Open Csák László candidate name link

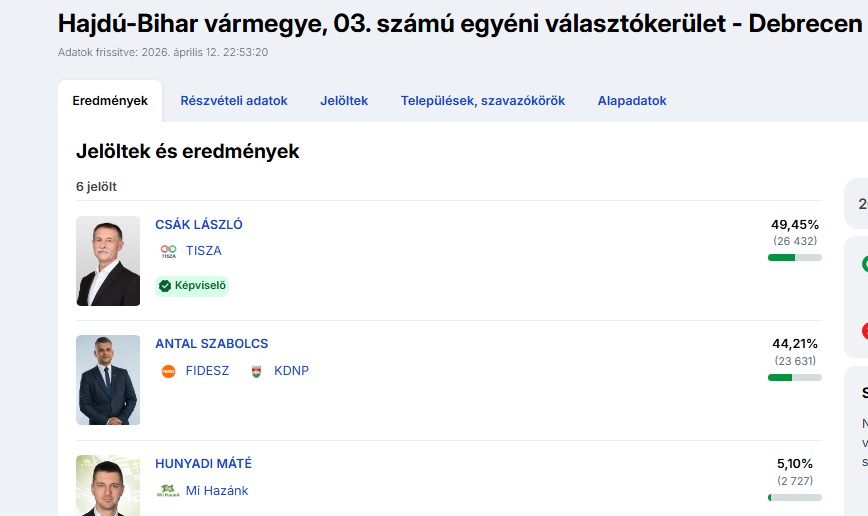[x=199, y=225]
